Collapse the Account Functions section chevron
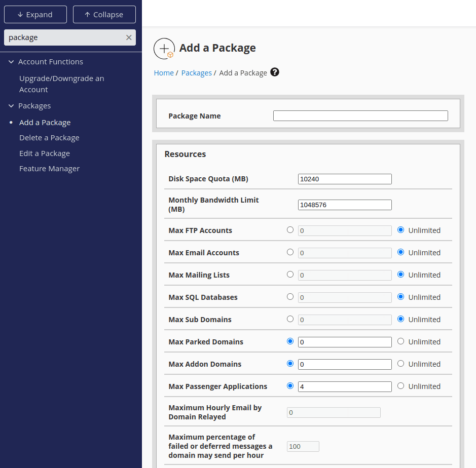This screenshot has height=468, width=476. (x=11, y=62)
